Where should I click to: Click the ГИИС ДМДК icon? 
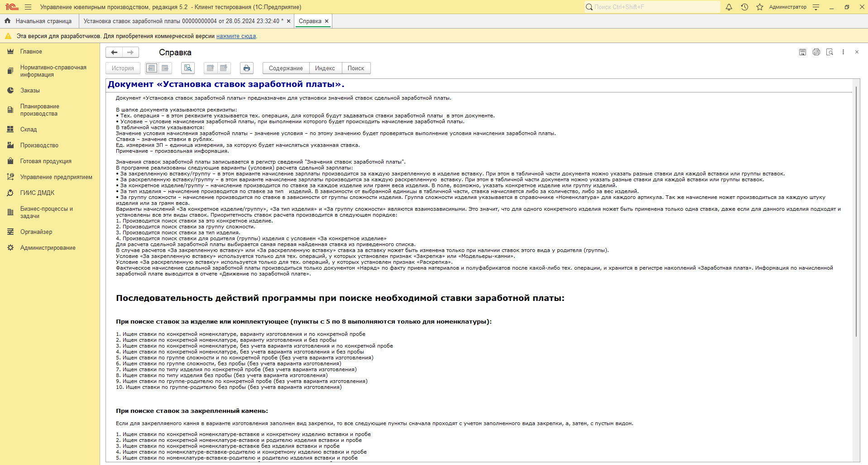(x=10, y=193)
